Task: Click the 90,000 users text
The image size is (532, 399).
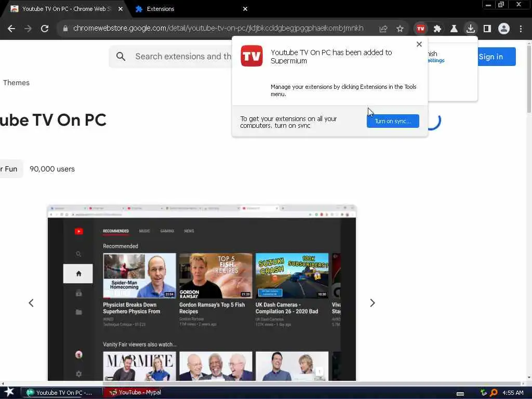Action: click(52, 169)
